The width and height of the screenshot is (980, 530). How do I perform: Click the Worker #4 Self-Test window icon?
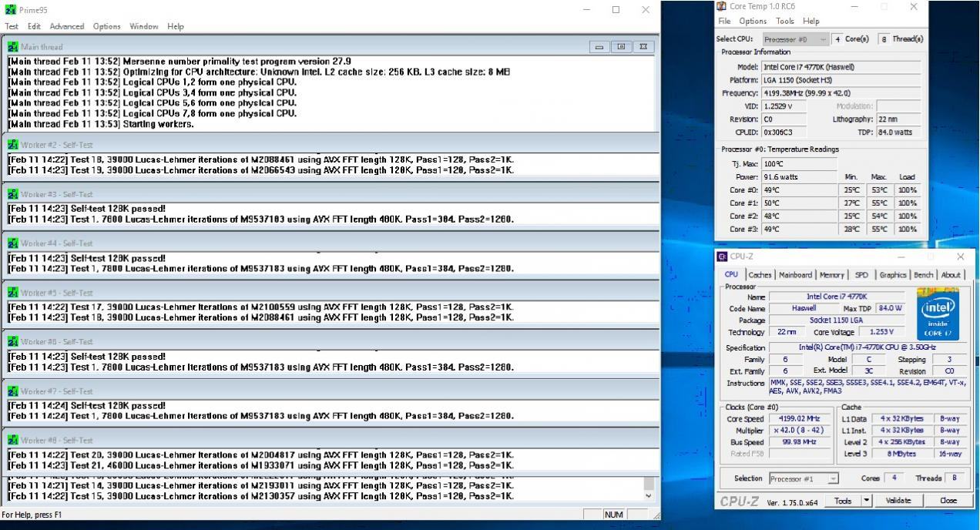(12, 243)
